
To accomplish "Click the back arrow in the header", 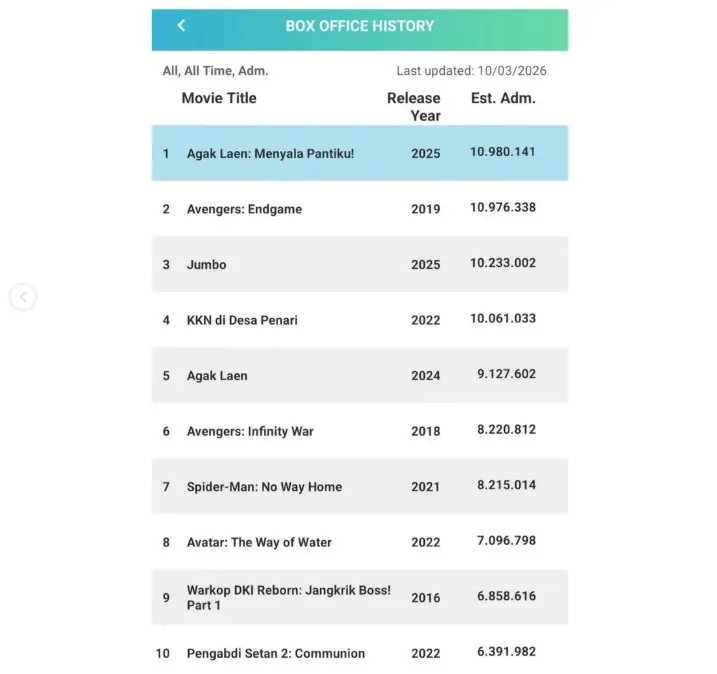I will tap(181, 26).
